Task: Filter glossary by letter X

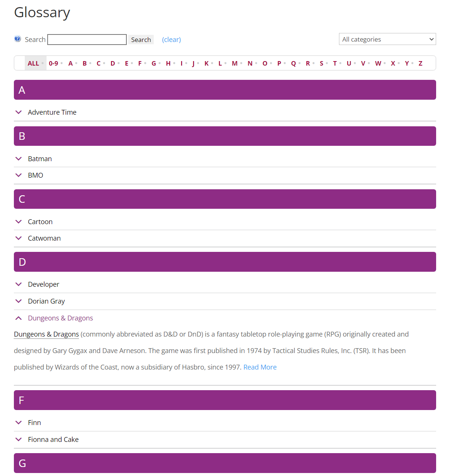Action: (393, 63)
